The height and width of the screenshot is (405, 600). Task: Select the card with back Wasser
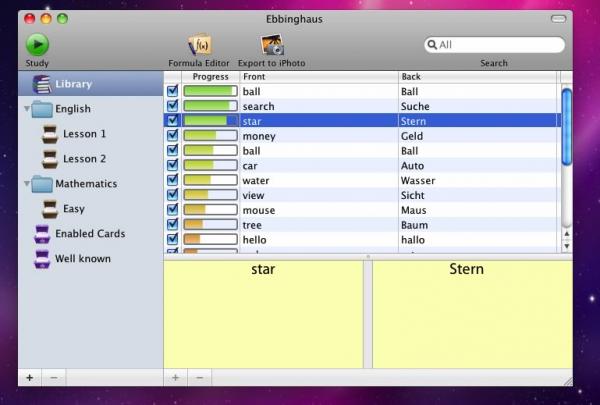tap(418, 181)
